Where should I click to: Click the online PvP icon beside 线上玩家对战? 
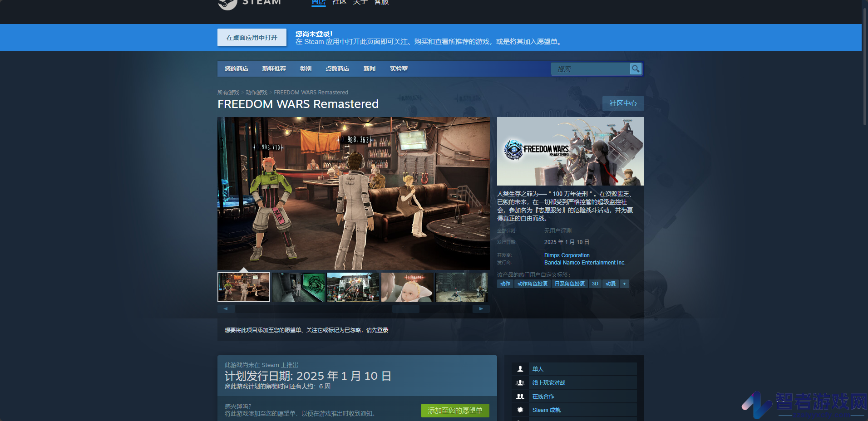coord(520,382)
